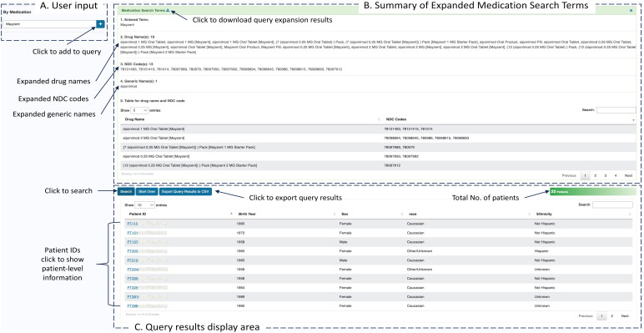Open the drug table entries-per-page dropdown
The image size is (644, 333).
pos(139,110)
